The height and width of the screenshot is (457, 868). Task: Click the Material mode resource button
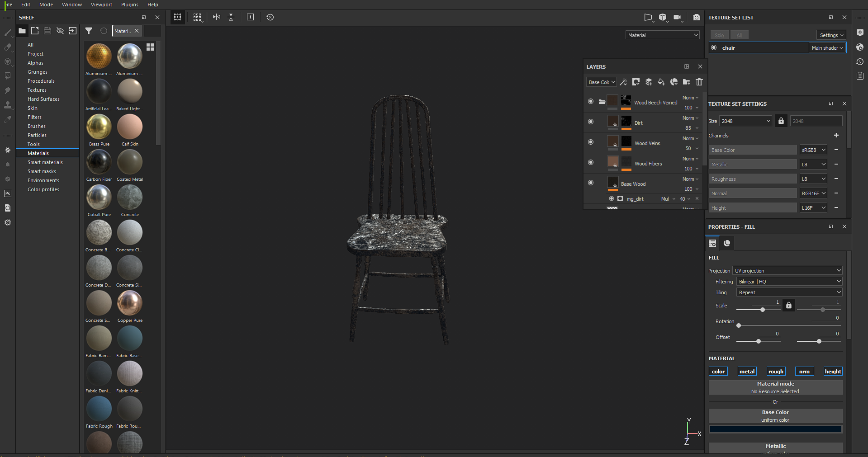tap(776, 387)
